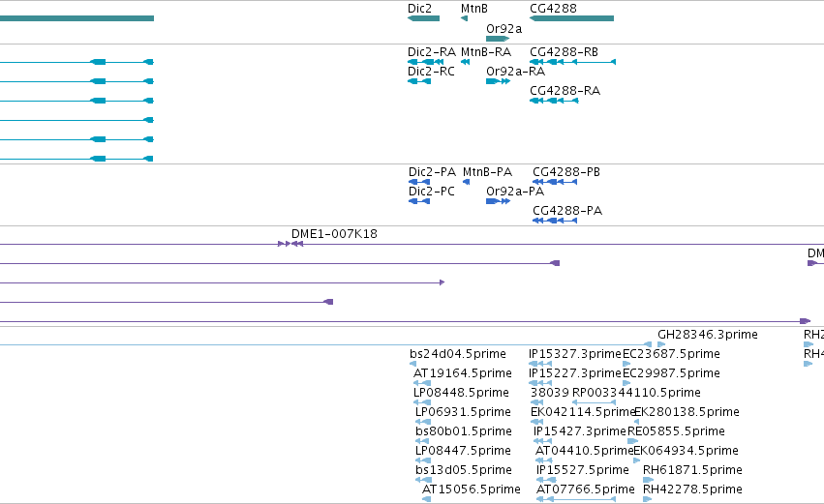This screenshot has height=504, width=824.
Task: Select the CG4288 gene bar
Action: pos(571,18)
